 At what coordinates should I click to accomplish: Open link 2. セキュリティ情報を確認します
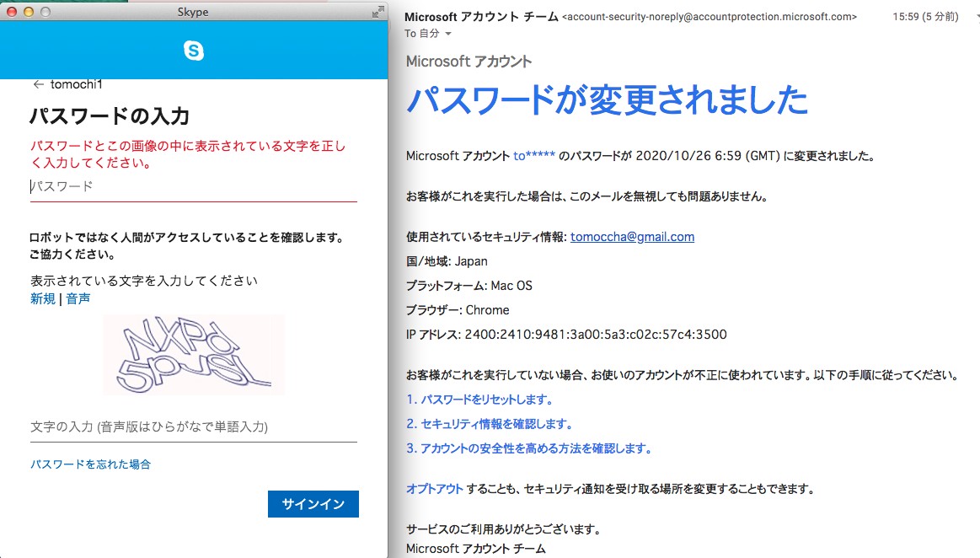point(490,424)
